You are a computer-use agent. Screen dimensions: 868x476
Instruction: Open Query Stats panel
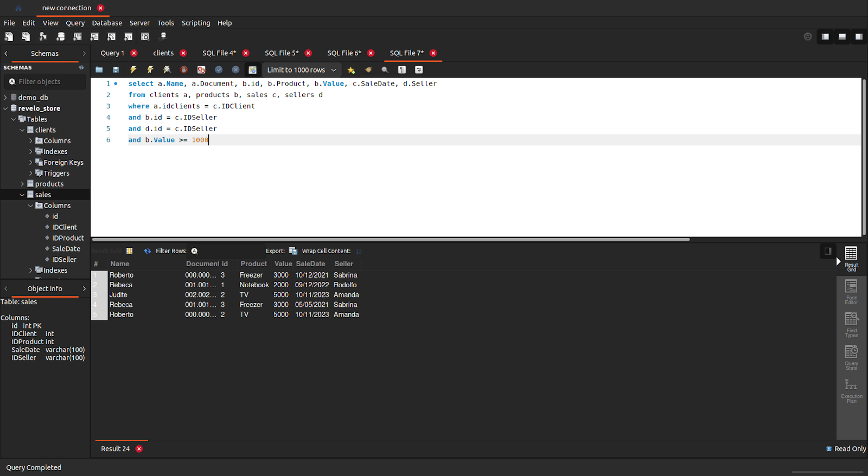click(x=851, y=358)
